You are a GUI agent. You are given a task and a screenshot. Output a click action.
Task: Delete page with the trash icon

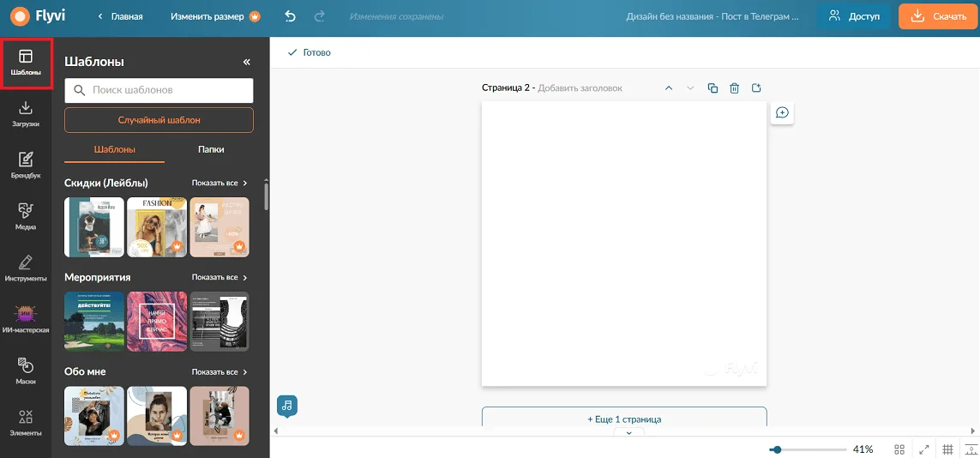(735, 88)
